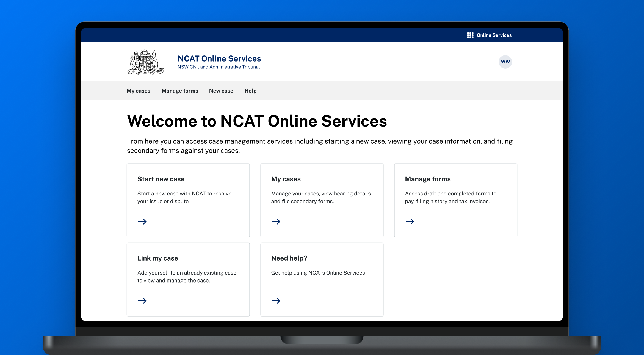644x355 pixels.
Task: Click the NSW coat of arms logo
Action: (145, 62)
